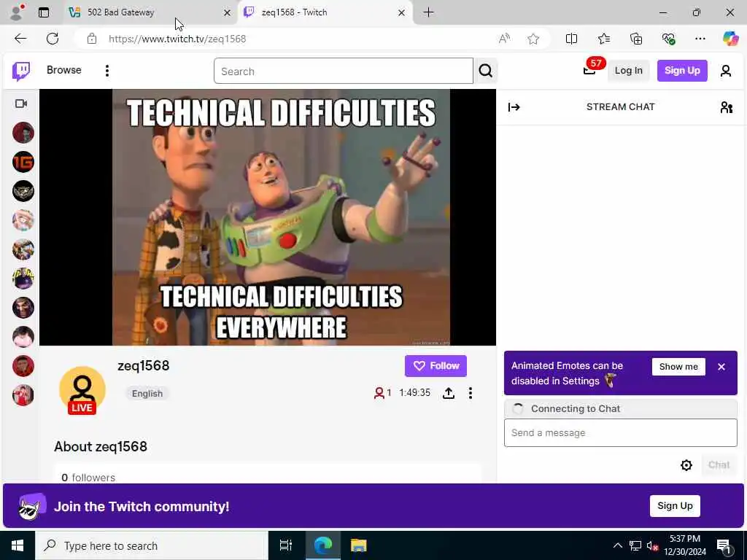Screen dimensions: 747x560
Task: Click the muted volume tray icon
Action: [652, 545]
